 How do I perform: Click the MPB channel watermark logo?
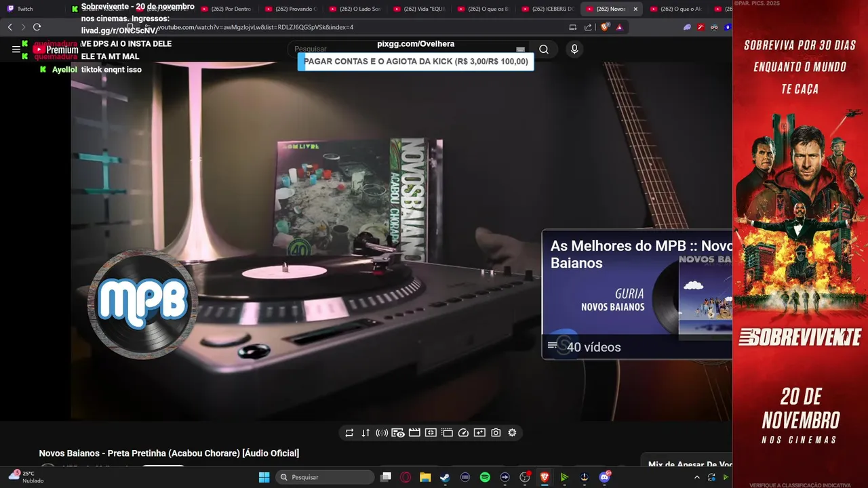click(x=142, y=304)
